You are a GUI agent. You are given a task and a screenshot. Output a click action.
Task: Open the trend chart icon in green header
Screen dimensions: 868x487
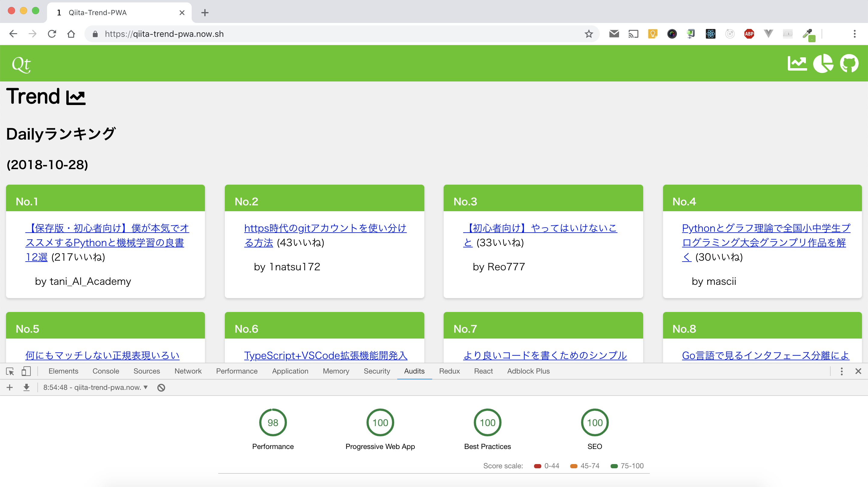[x=797, y=63]
